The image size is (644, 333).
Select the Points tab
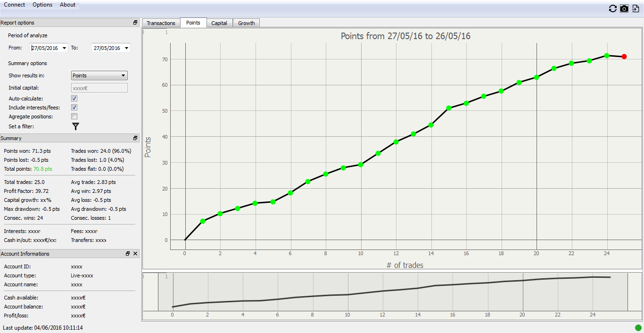193,23
